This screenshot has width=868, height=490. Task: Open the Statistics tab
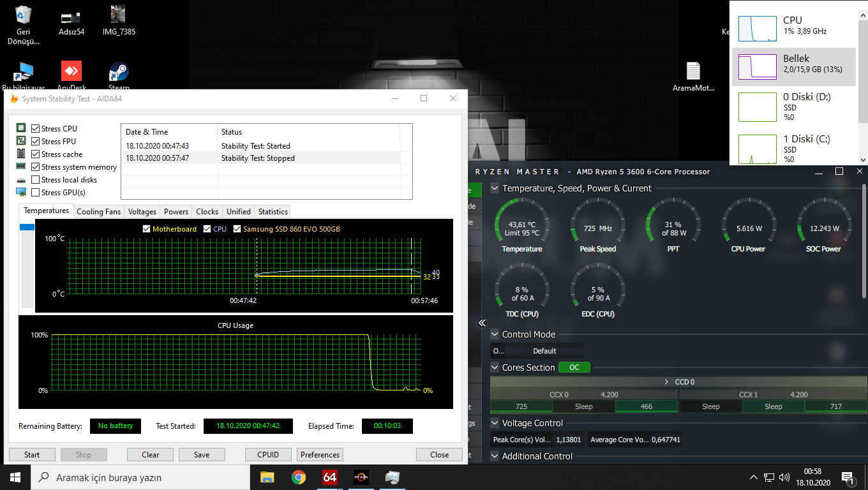click(273, 211)
